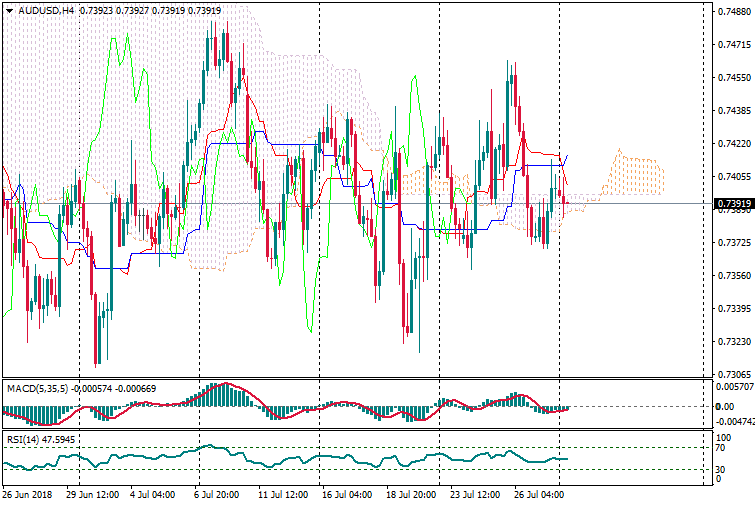Screen dimensions: 755x506
Task: Click the 0.73065 price on the scale
Action: click(x=733, y=374)
